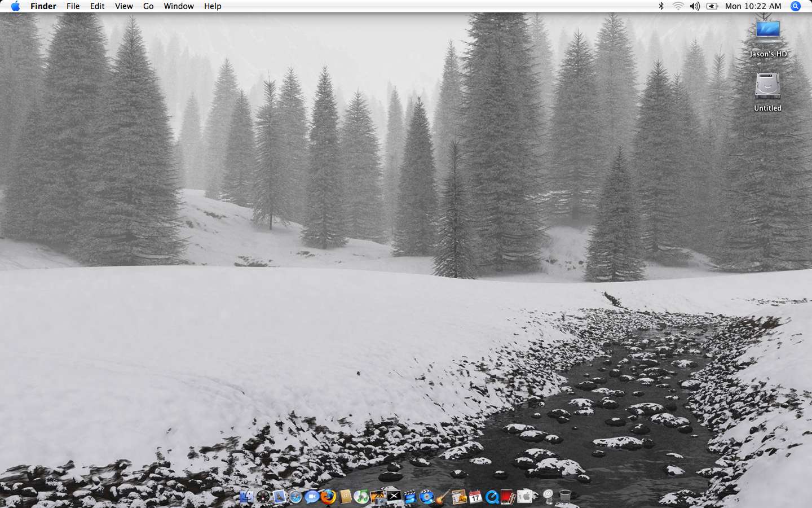Open Dashboard from the Dock
812x508 pixels.
263,497
